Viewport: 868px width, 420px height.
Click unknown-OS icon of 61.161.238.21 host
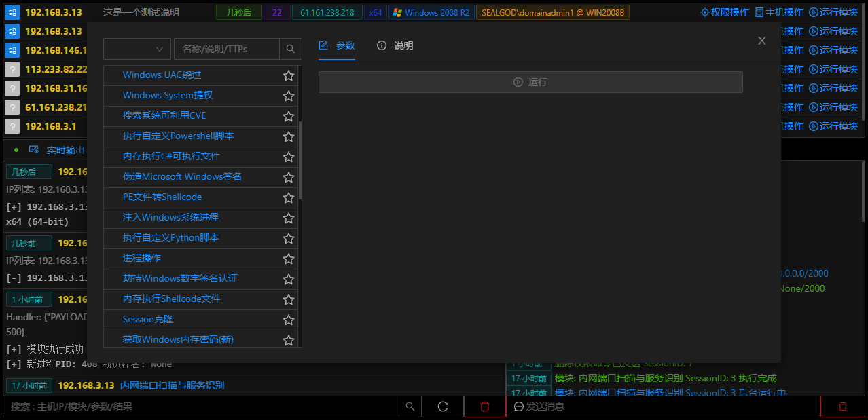pos(12,107)
